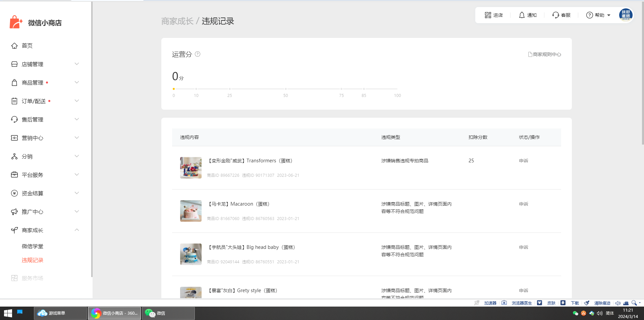The height and width of the screenshot is (320, 644).
Task: Click 申诉 for the Grety style violation
Action: click(524, 290)
